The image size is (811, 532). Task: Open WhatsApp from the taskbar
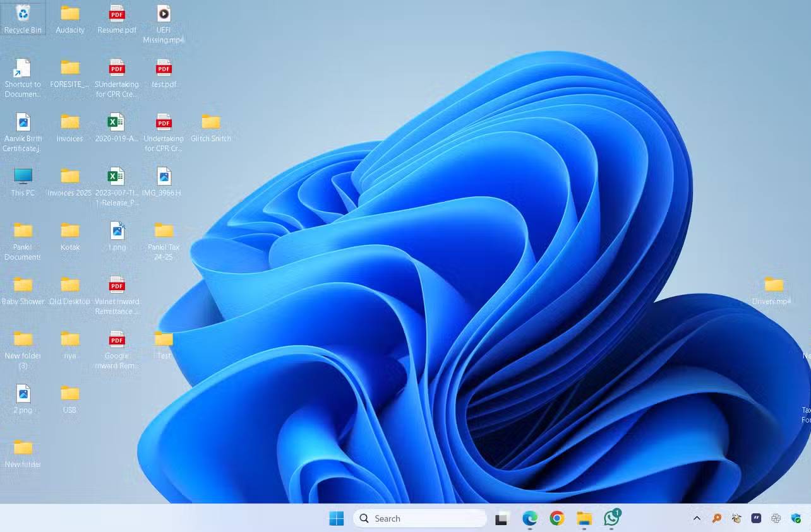tap(610, 518)
